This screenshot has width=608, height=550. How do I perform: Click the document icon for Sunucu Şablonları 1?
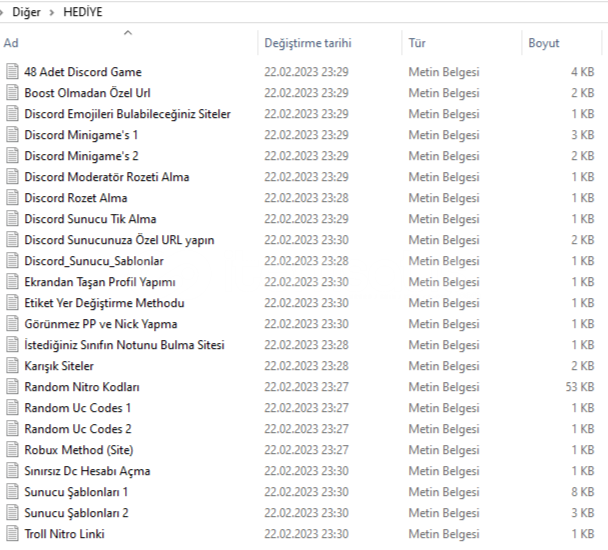click(12, 492)
